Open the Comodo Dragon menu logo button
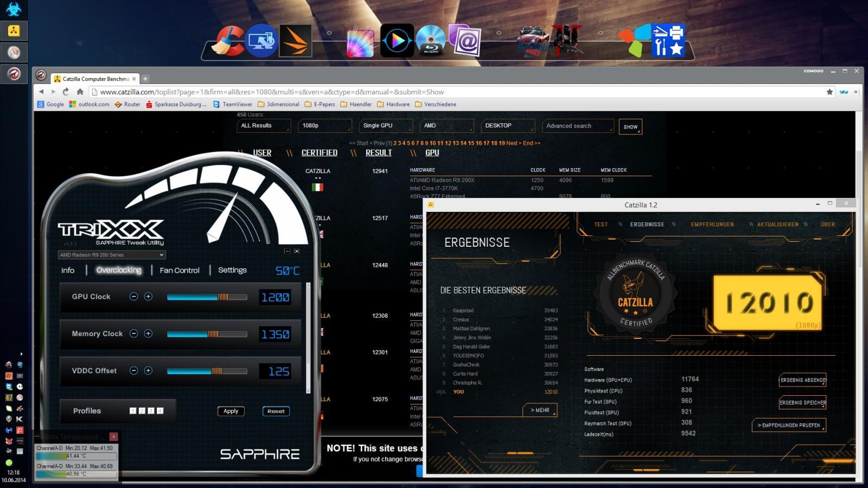868x488 pixels. [x=41, y=76]
